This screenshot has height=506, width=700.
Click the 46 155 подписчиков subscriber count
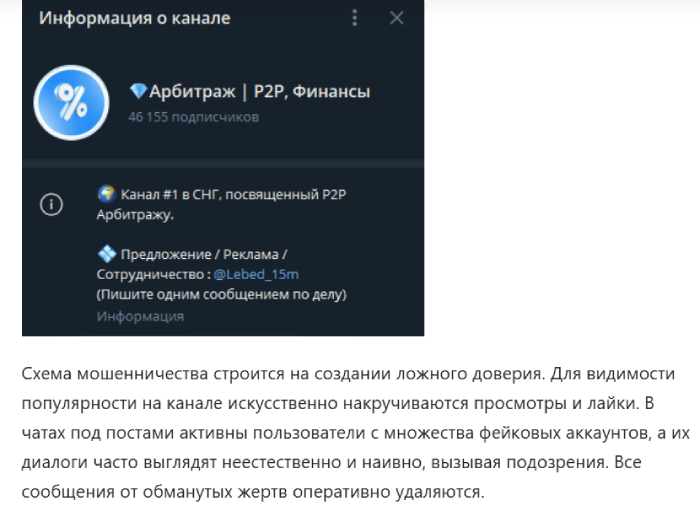pyautogui.click(x=193, y=117)
